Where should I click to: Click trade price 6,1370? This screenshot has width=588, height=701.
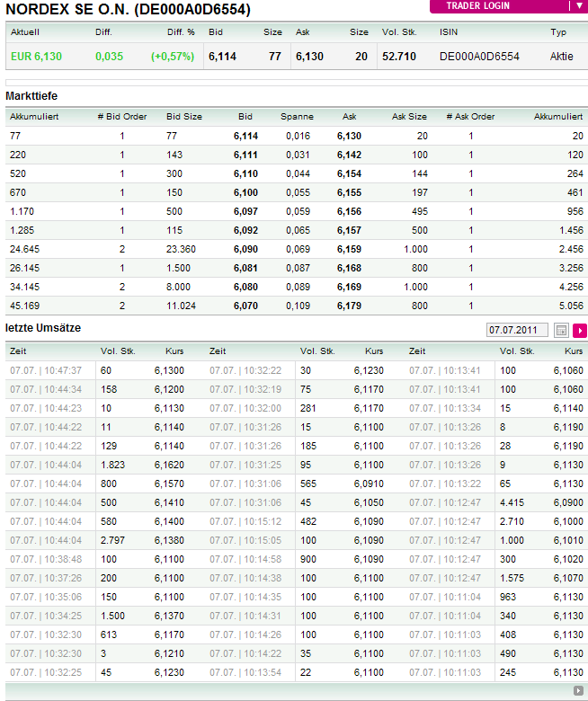point(169,616)
